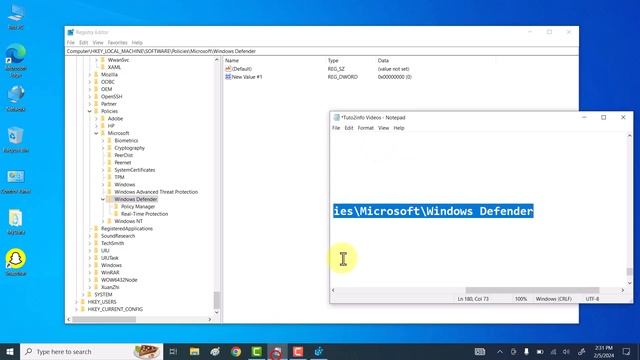Open battery status tray icon
Screen dimensions: 640x360
(540, 351)
